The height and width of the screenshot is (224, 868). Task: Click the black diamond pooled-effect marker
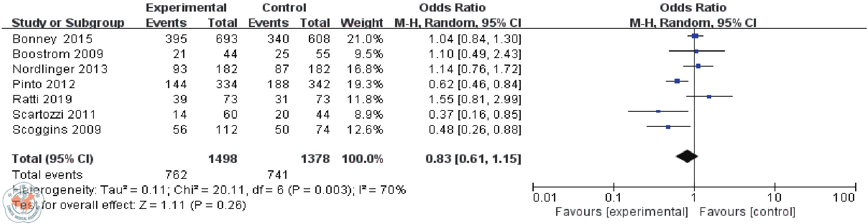pyautogui.click(x=687, y=157)
